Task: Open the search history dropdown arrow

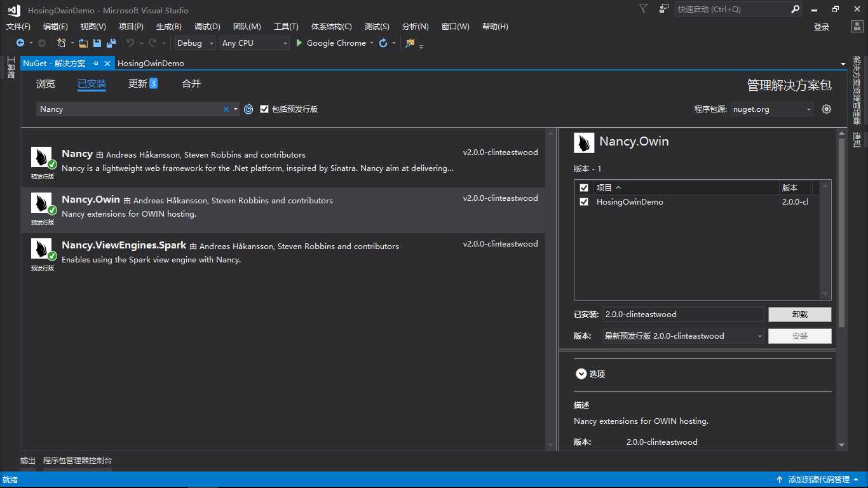Action: click(x=236, y=109)
